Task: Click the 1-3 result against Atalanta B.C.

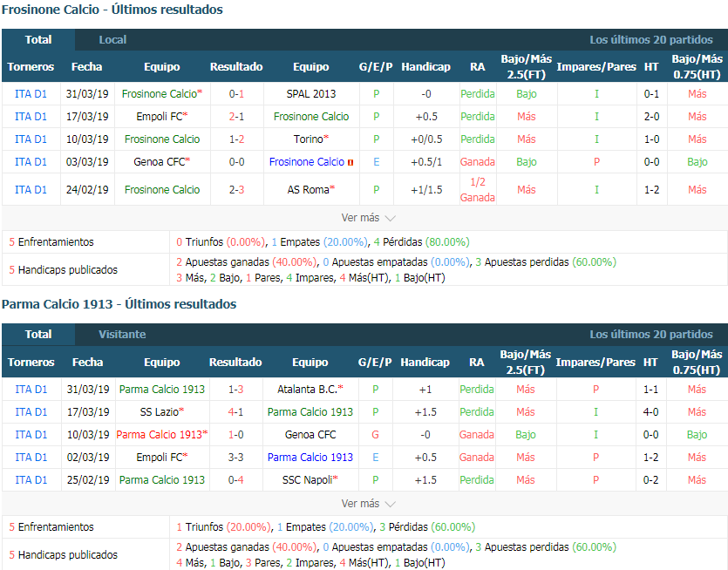Action: [x=236, y=390]
